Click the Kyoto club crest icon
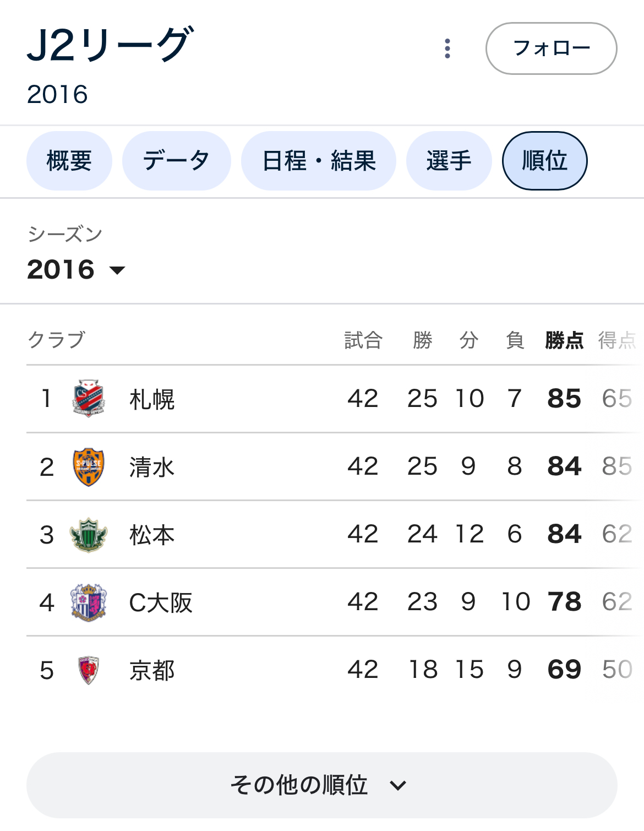This screenshot has height=831, width=644. pyautogui.click(x=88, y=670)
